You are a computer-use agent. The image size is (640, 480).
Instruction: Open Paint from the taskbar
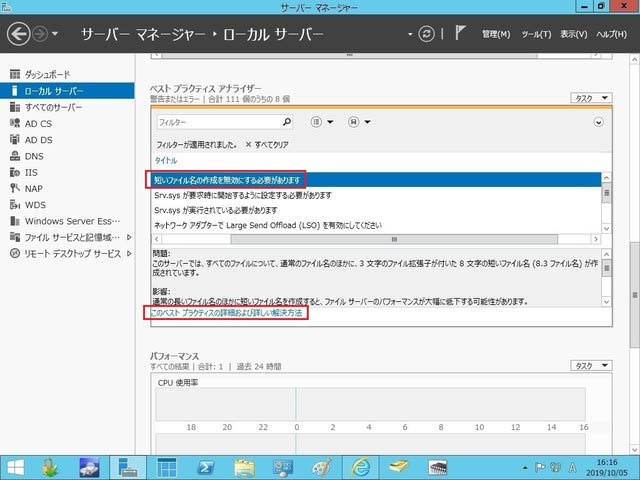(x=322, y=468)
